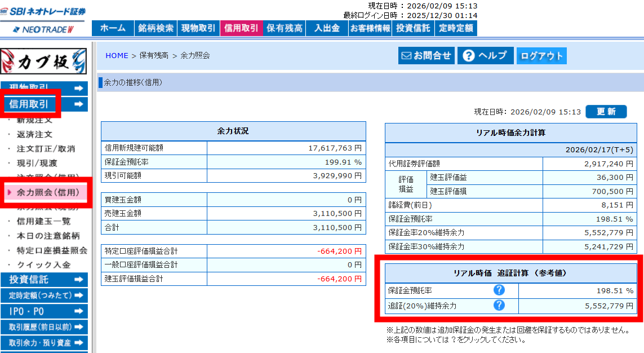Image resolution: width=644 pixels, height=353 pixels.
Task: Open 定時定額(つみたて) sidebar section
Action: coord(44,295)
